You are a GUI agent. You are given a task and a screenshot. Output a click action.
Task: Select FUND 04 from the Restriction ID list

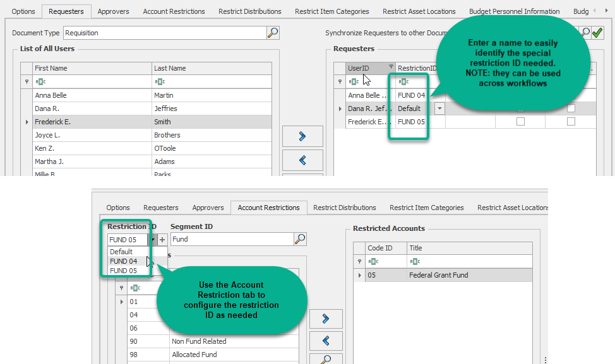[x=124, y=261]
